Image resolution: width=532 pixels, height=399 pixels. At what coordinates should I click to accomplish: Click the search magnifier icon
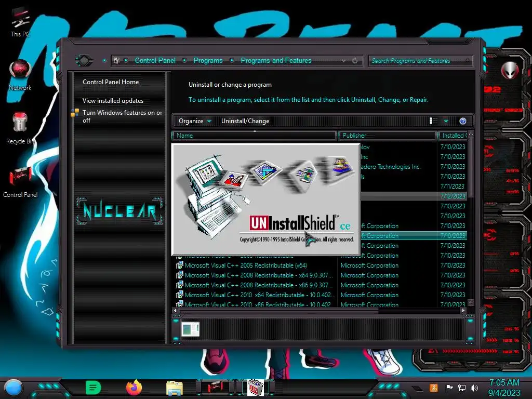(468, 61)
